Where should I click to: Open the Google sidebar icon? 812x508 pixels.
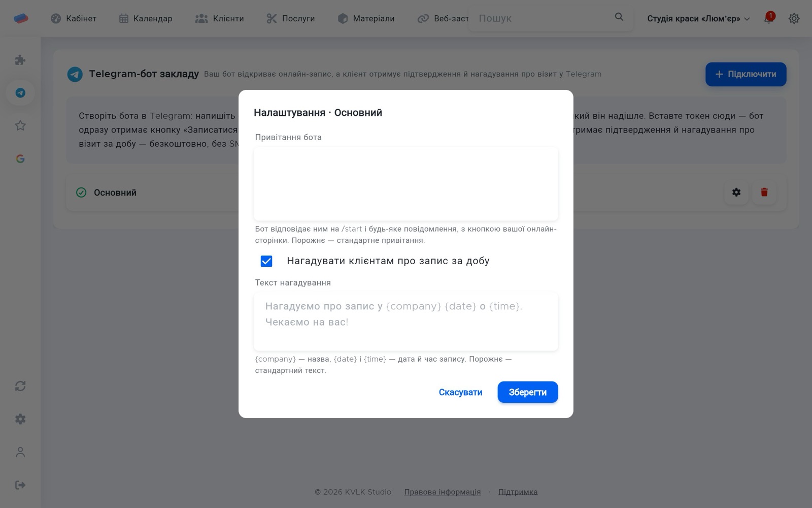[x=20, y=158]
